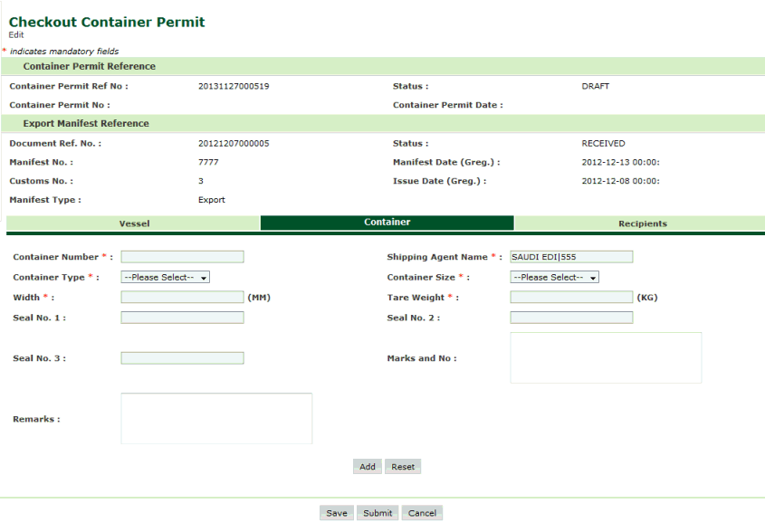Open the Container tab
Viewport: 765px width, 532px height.
387,223
